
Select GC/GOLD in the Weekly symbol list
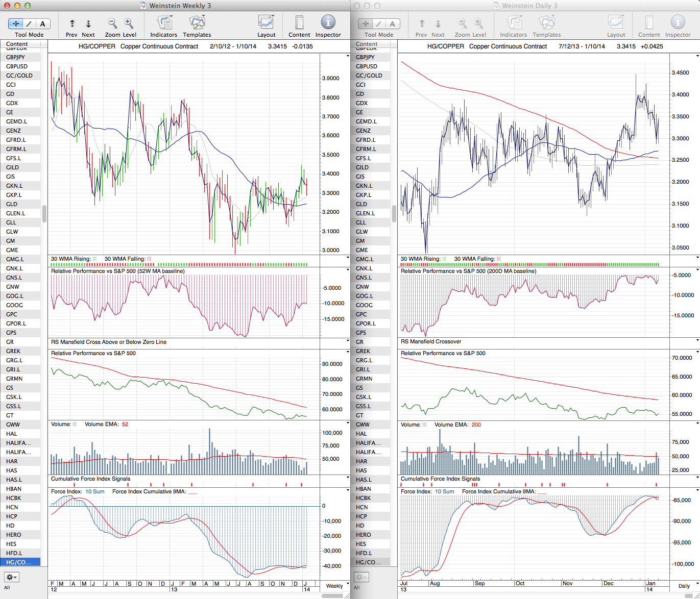click(19, 76)
